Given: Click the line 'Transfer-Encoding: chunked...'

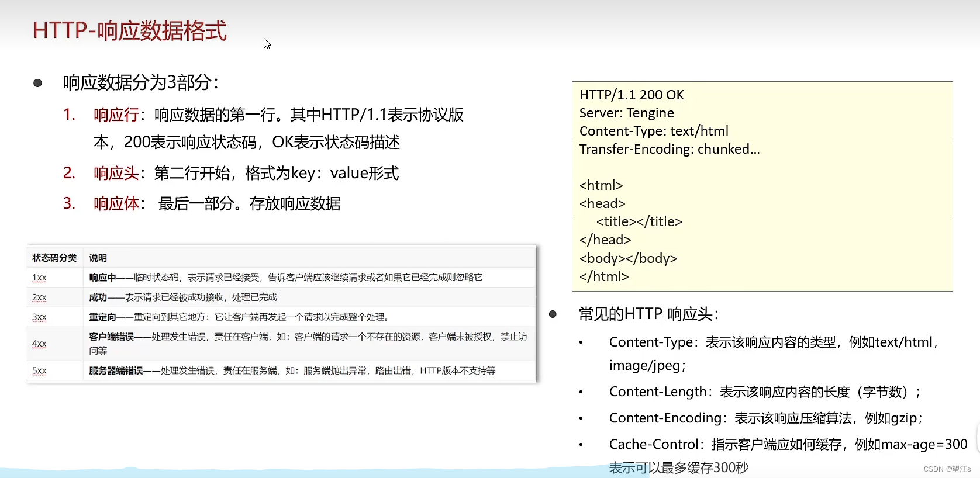Looking at the screenshot, I should point(670,149).
